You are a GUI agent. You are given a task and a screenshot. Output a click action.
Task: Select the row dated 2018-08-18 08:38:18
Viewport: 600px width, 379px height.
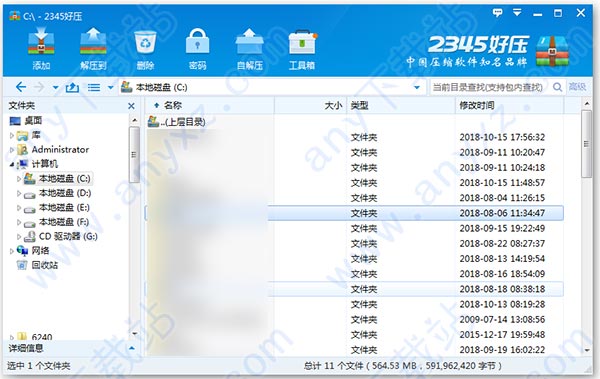[x=354, y=289]
